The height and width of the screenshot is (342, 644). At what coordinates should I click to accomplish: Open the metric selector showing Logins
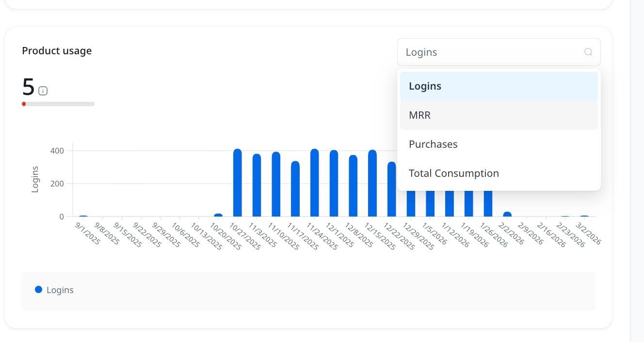pyautogui.click(x=499, y=52)
